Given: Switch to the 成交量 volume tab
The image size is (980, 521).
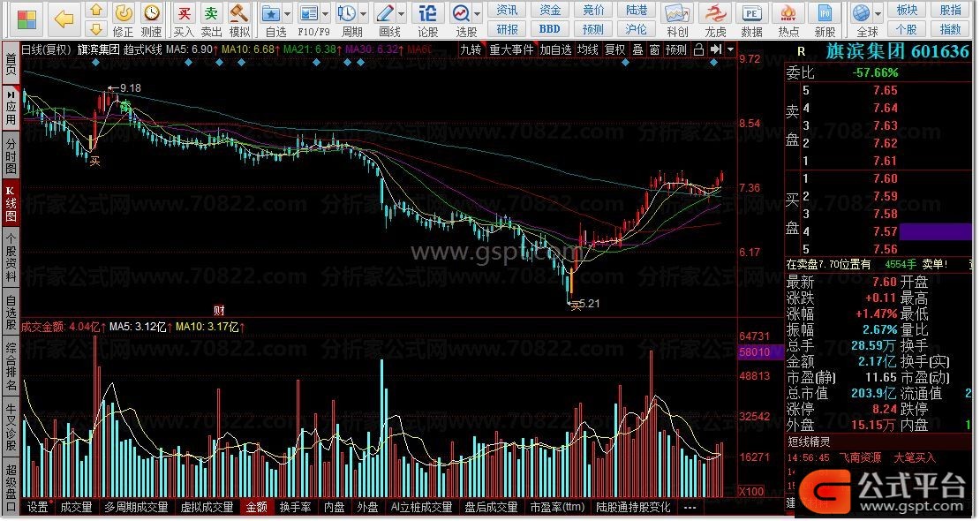Looking at the screenshot, I should coord(76,507).
